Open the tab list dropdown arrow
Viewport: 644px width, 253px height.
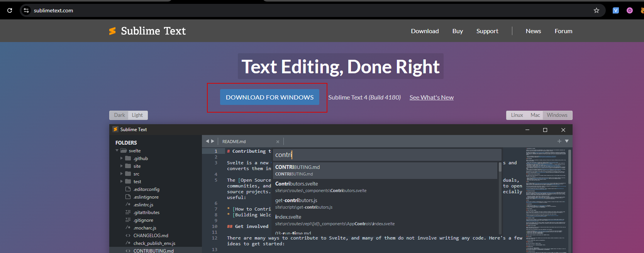[x=567, y=141]
